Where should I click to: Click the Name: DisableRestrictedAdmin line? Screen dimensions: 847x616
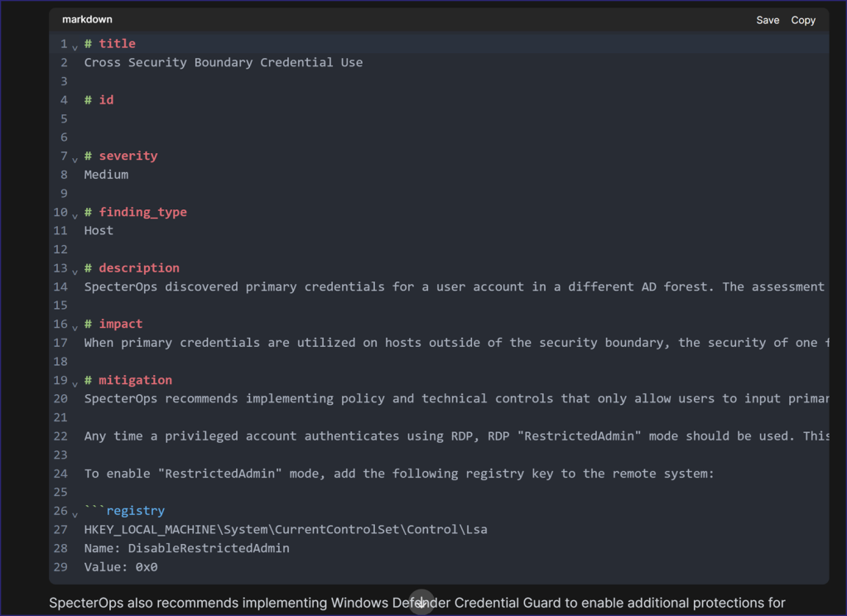coord(186,548)
